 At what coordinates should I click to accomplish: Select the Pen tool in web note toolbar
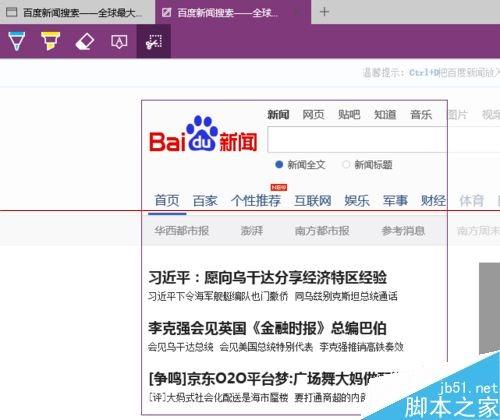[17, 41]
